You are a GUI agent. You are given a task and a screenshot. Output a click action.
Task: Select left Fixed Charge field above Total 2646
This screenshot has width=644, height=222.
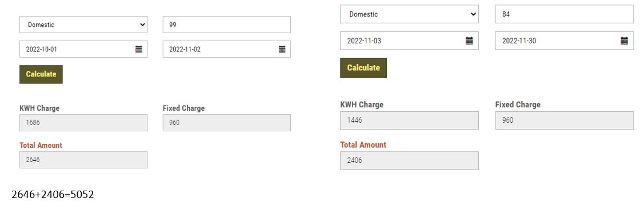[227, 123]
